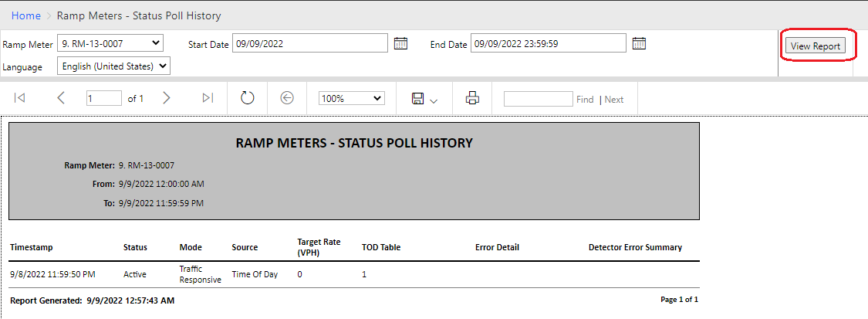Go to next report page
This screenshot has height=319, width=868.
tap(166, 98)
